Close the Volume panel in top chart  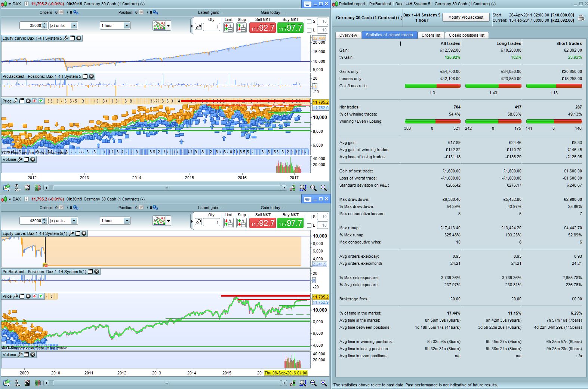pyautogui.click(x=33, y=159)
